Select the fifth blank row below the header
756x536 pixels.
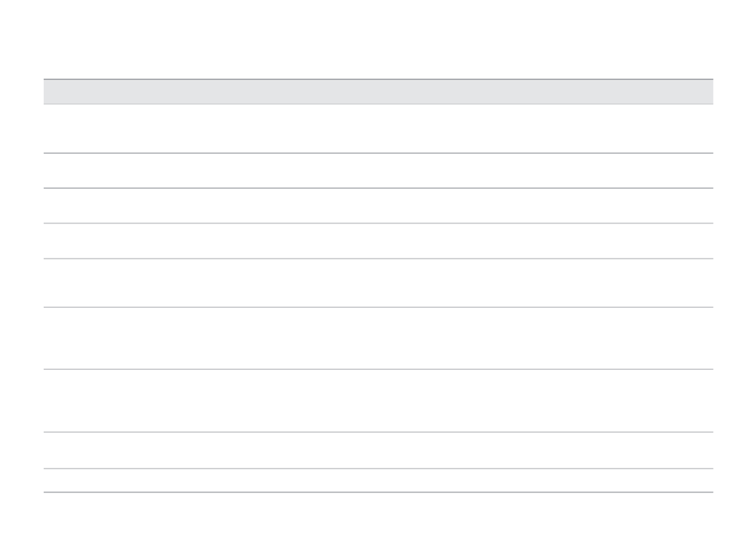coord(378,283)
